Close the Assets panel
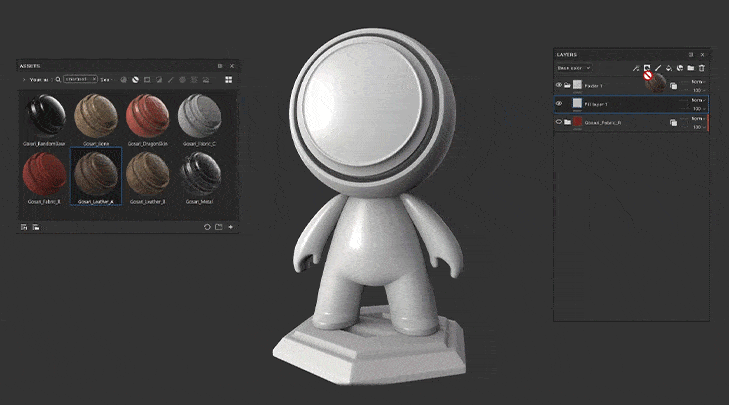The image size is (729, 405). [232, 66]
